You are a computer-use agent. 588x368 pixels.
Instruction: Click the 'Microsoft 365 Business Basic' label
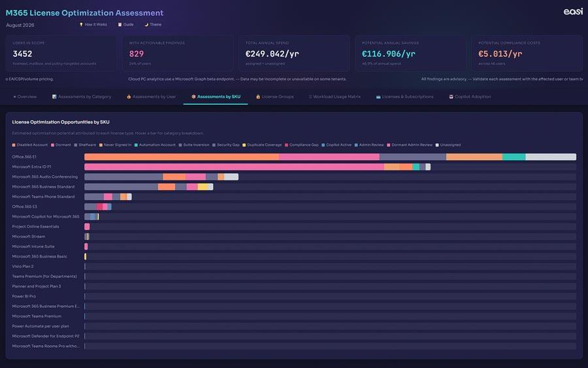[40, 257]
